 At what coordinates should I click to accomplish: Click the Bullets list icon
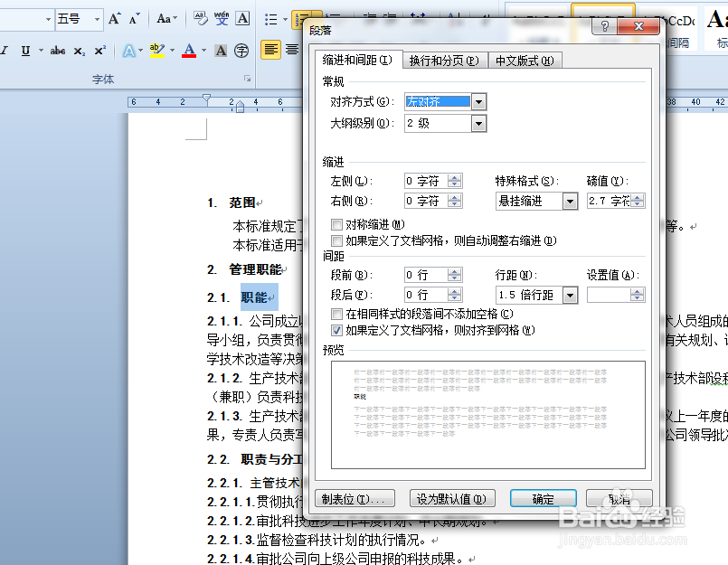coord(271,19)
